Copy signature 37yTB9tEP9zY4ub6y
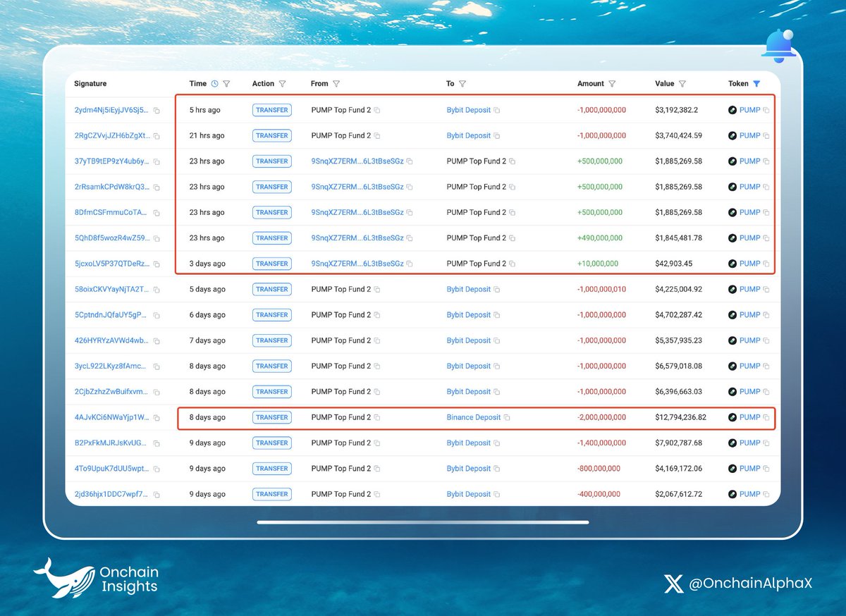The width and height of the screenshot is (846, 616). click(157, 161)
